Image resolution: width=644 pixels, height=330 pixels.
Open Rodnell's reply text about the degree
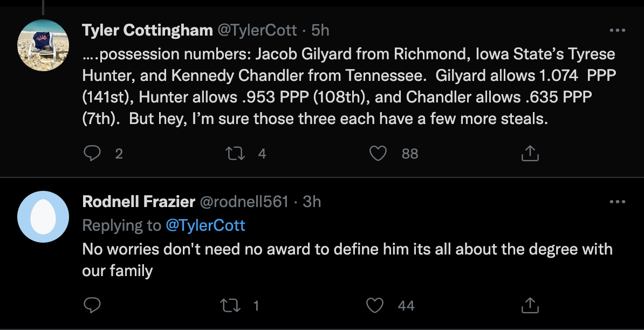(x=347, y=259)
